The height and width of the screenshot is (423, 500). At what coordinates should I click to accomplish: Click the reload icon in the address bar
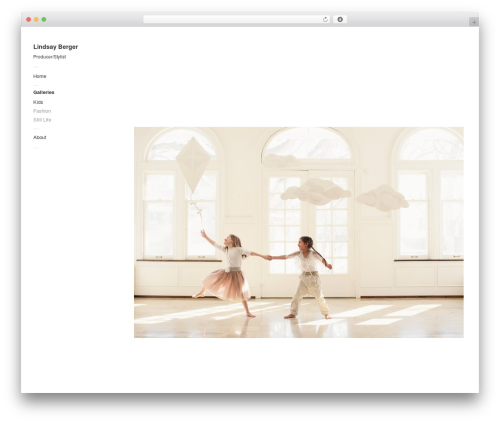(x=325, y=20)
